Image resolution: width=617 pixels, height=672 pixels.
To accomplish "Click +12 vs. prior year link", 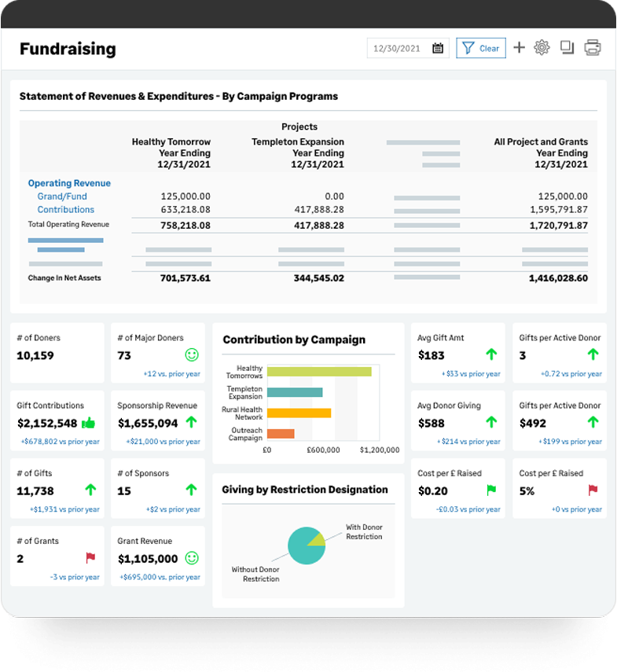I will [x=171, y=373].
